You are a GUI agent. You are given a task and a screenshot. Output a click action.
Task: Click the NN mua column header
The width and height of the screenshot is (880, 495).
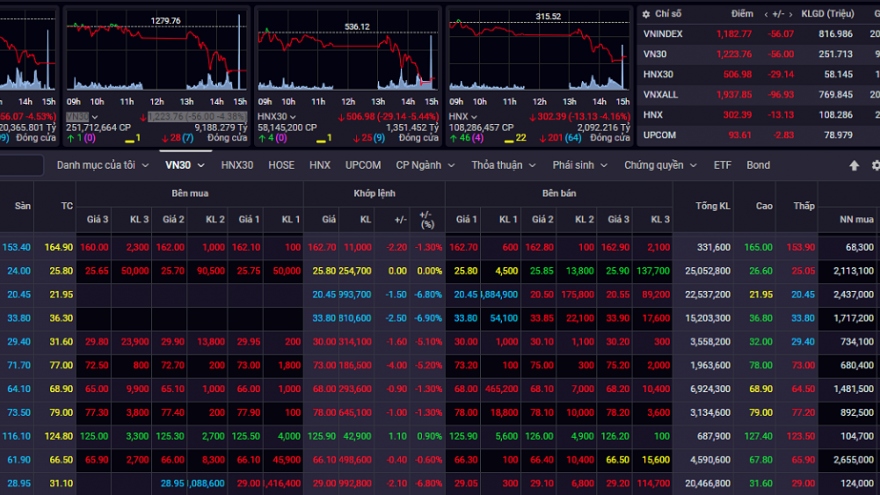click(848, 216)
